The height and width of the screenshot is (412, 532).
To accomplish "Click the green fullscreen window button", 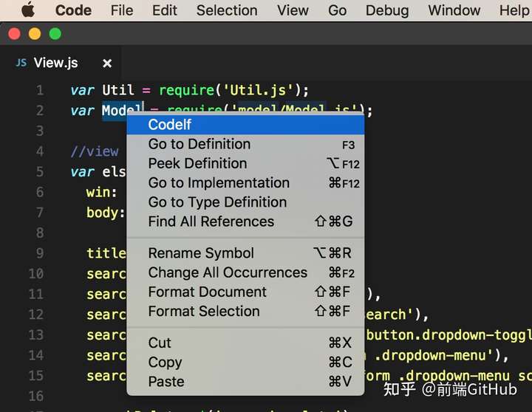I will click(55, 34).
